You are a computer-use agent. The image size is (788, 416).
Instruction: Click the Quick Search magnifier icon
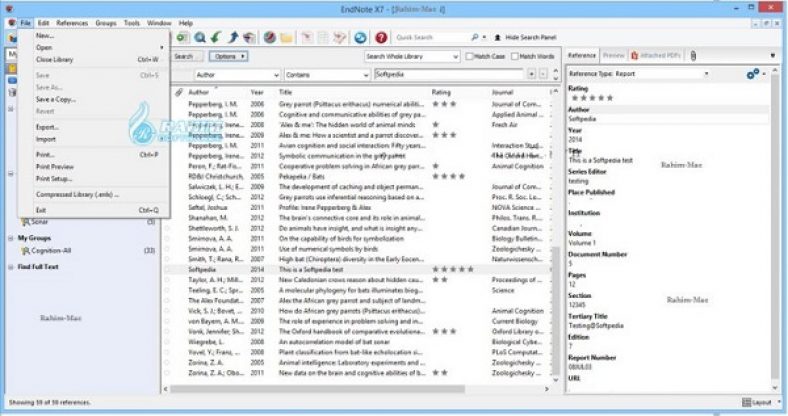coord(474,37)
